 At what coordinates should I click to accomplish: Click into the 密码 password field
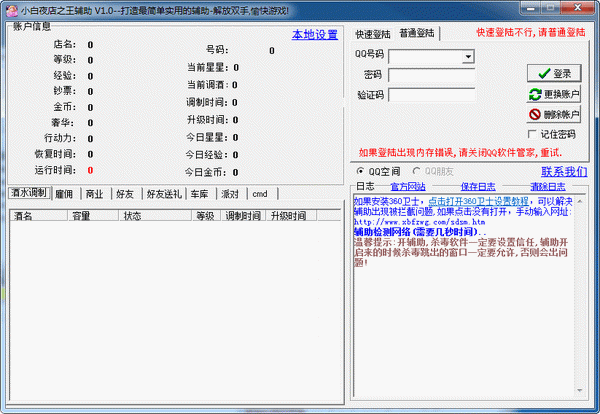point(432,75)
